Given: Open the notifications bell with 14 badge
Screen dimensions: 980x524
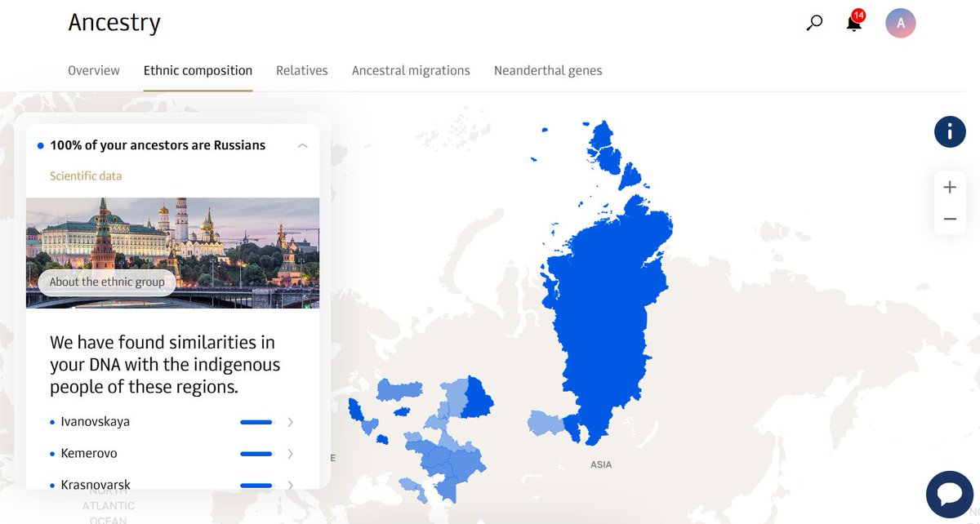Looking at the screenshot, I should (855, 21).
